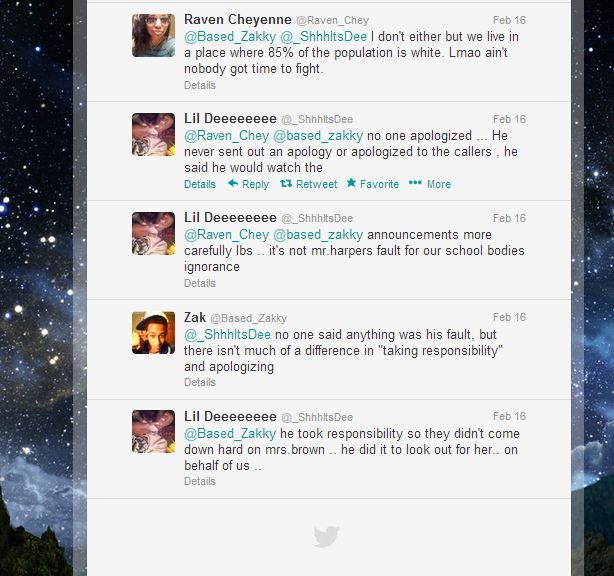Click the Favorite text link

pyautogui.click(x=379, y=184)
